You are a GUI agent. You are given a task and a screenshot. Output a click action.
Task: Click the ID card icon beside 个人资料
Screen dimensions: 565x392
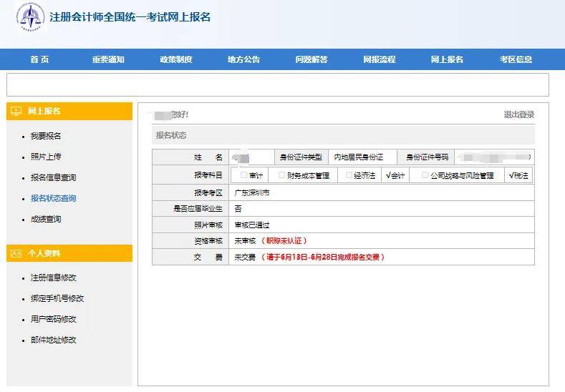point(16,253)
